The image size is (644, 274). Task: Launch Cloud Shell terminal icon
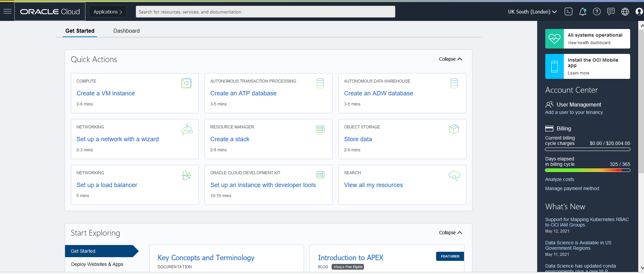[569, 12]
